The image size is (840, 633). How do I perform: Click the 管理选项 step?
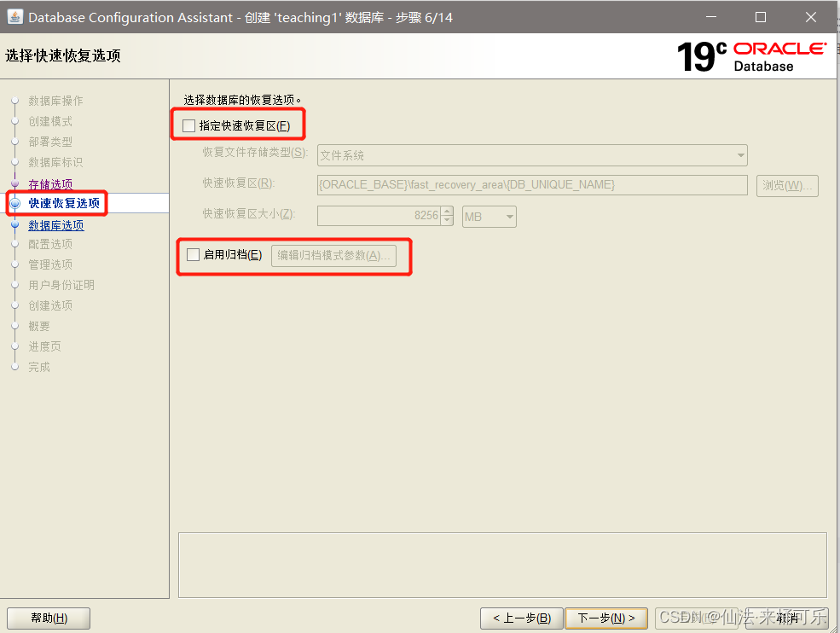coord(50,264)
